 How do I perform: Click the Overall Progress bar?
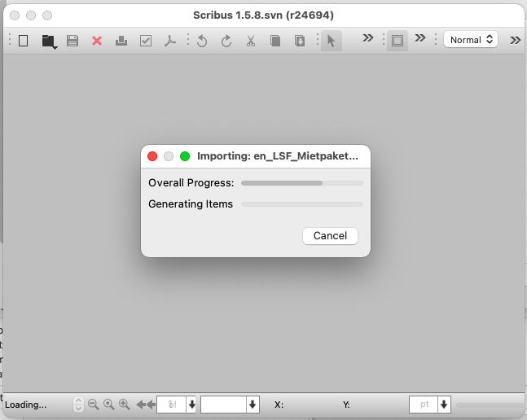pos(302,183)
